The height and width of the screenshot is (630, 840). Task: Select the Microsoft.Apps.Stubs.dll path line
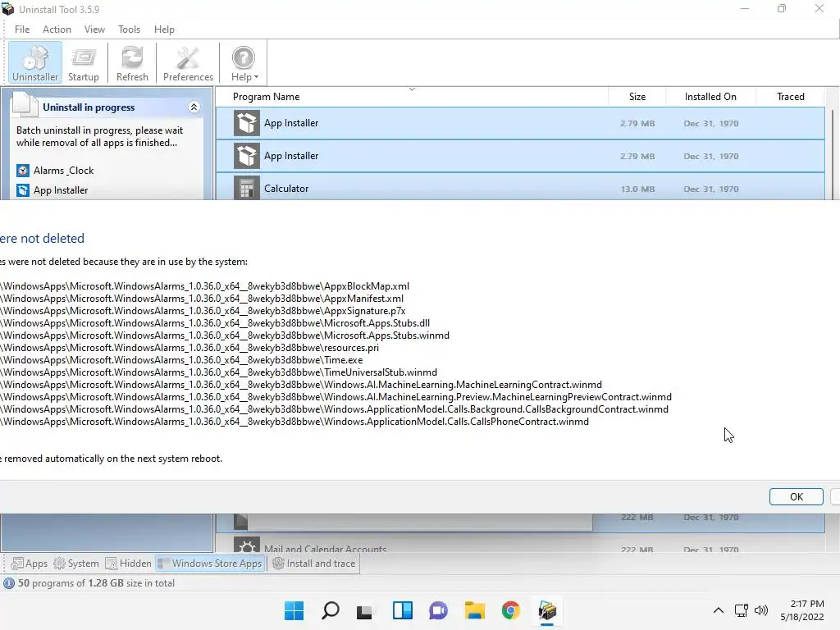coord(215,323)
